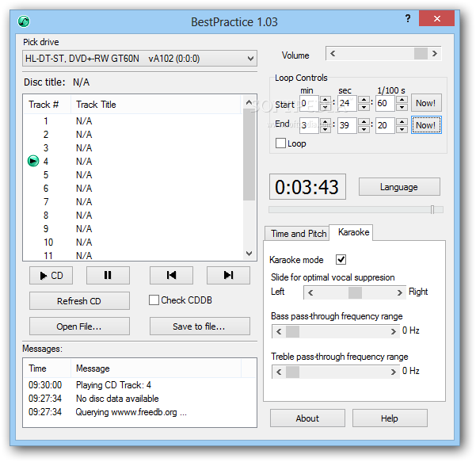Image resolution: width=476 pixels, height=462 pixels.
Task: Select track 7 in the track list
Action: (x=132, y=202)
